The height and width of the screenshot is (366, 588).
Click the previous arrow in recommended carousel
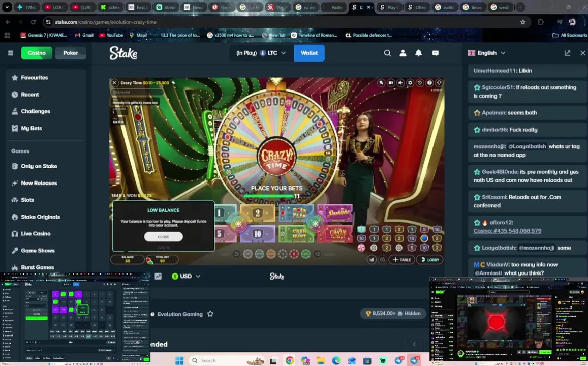tap(414, 344)
